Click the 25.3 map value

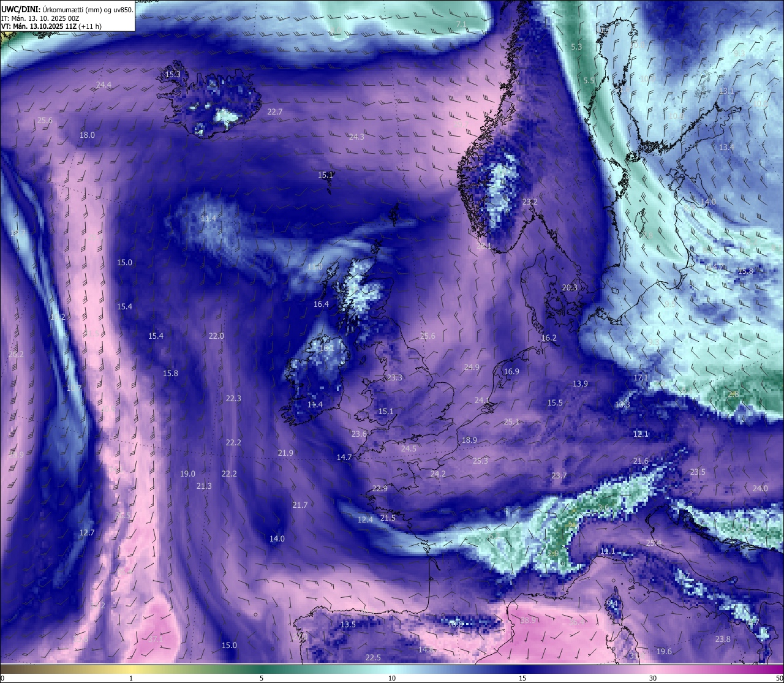pyautogui.click(x=480, y=461)
